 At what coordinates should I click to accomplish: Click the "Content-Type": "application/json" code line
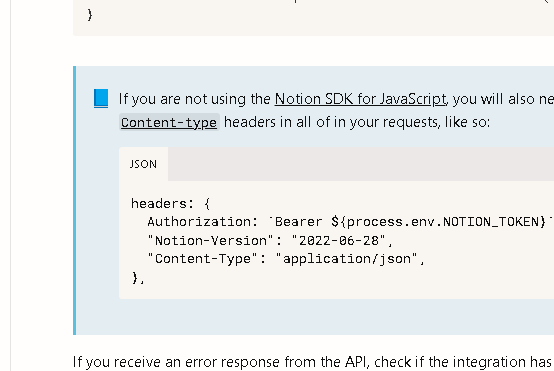[x=285, y=259]
